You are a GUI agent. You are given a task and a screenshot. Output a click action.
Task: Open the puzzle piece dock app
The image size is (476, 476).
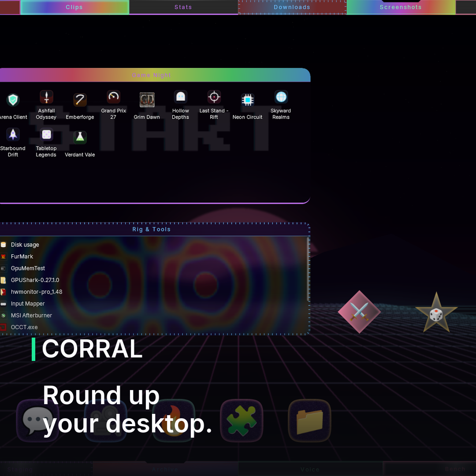(x=242, y=420)
